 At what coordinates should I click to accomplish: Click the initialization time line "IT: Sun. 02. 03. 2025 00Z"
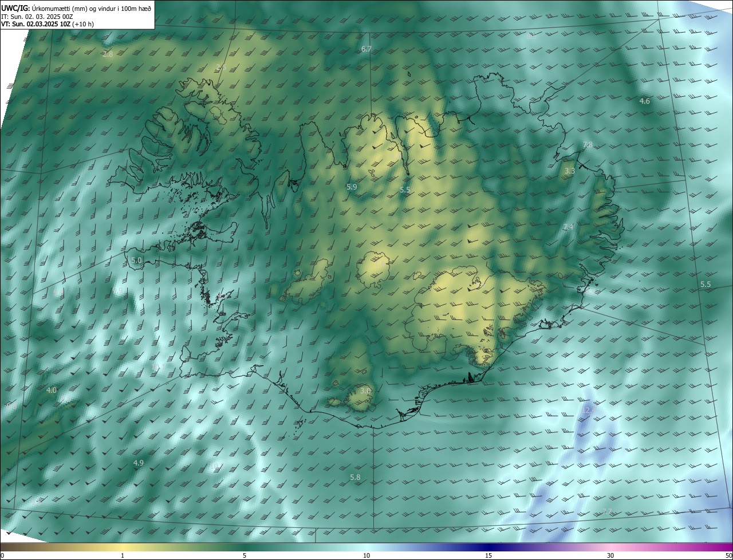coord(37,17)
